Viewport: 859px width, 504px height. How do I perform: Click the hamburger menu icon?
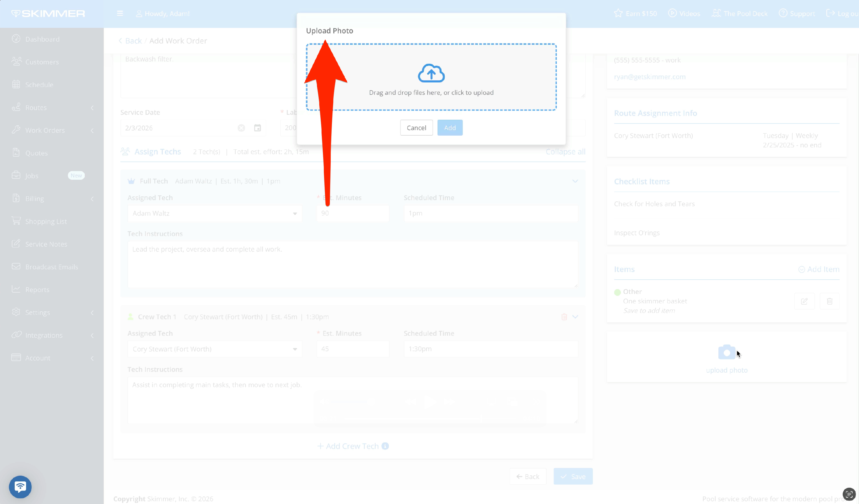tap(120, 13)
